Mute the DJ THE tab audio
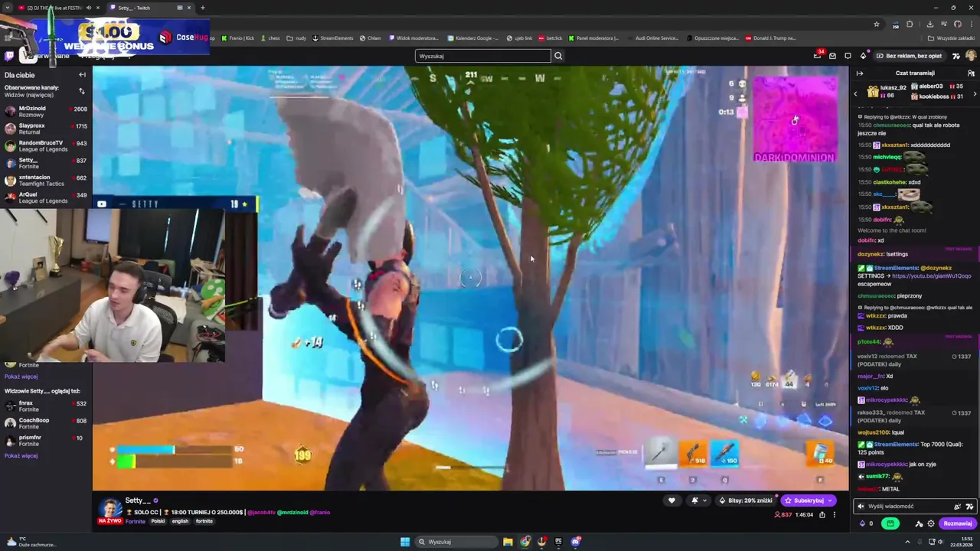The height and width of the screenshot is (551, 980). pos(89,8)
